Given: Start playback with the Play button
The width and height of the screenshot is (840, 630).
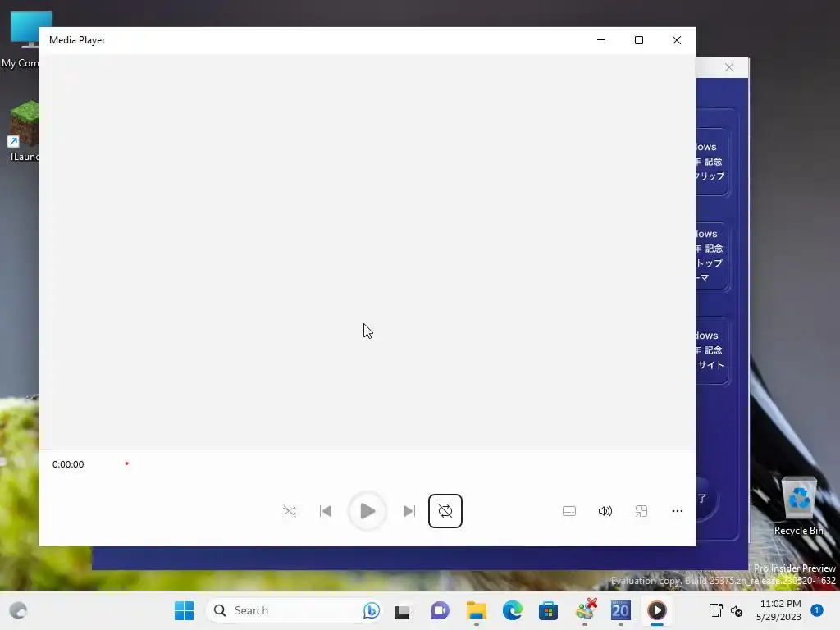Looking at the screenshot, I should (x=367, y=511).
